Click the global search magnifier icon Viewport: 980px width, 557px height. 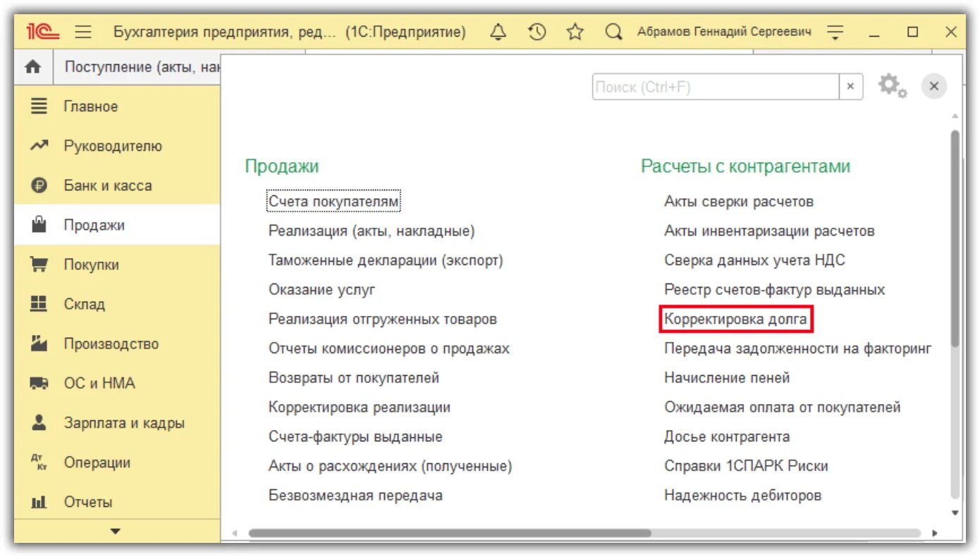[614, 32]
